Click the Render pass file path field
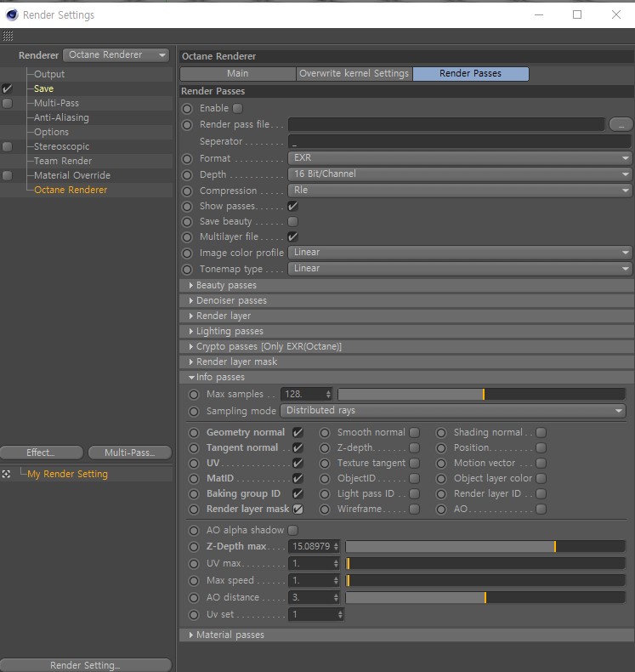 (446, 125)
